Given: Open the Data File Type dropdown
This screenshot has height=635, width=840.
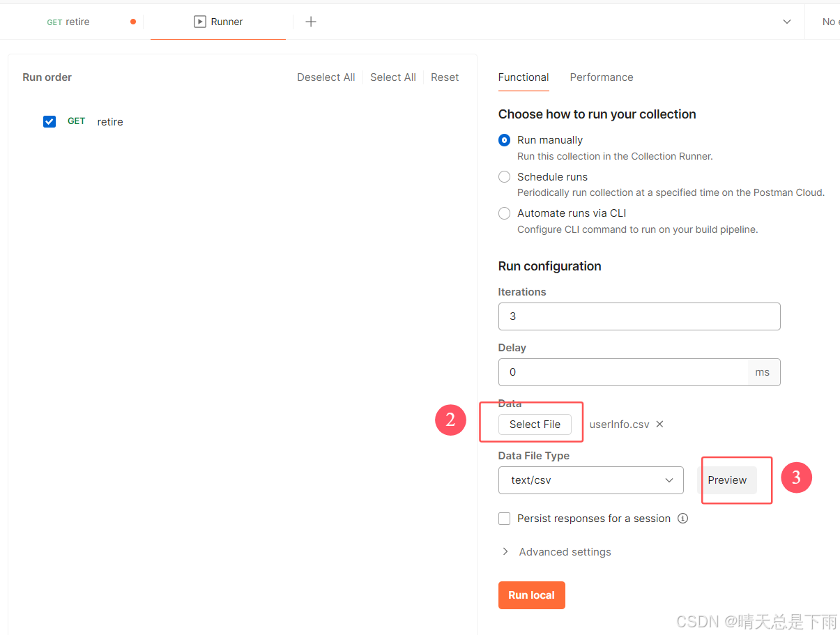Looking at the screenshot, I should (590, 480).
